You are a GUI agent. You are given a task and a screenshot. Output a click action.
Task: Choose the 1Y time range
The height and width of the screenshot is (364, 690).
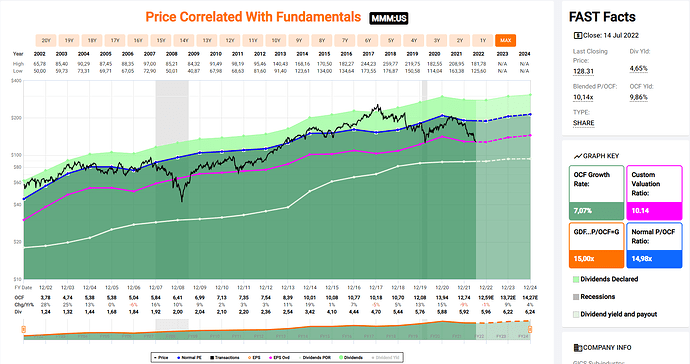(483, 40)
